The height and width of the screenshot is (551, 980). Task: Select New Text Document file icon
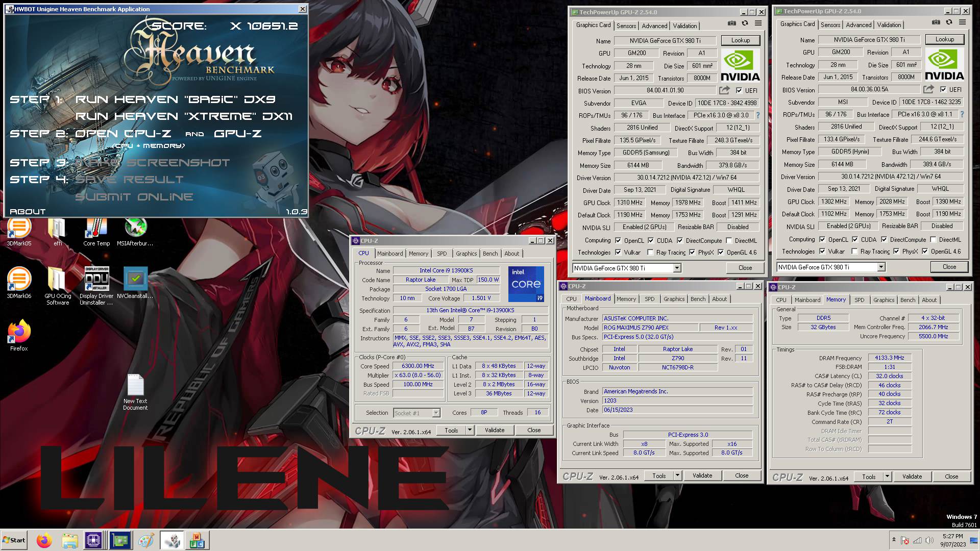[x=135, y=392]
